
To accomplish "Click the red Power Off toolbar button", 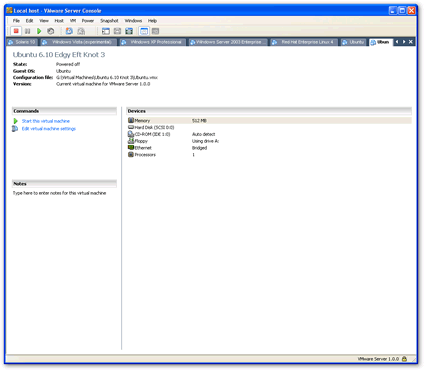I will tap(16, 31).
